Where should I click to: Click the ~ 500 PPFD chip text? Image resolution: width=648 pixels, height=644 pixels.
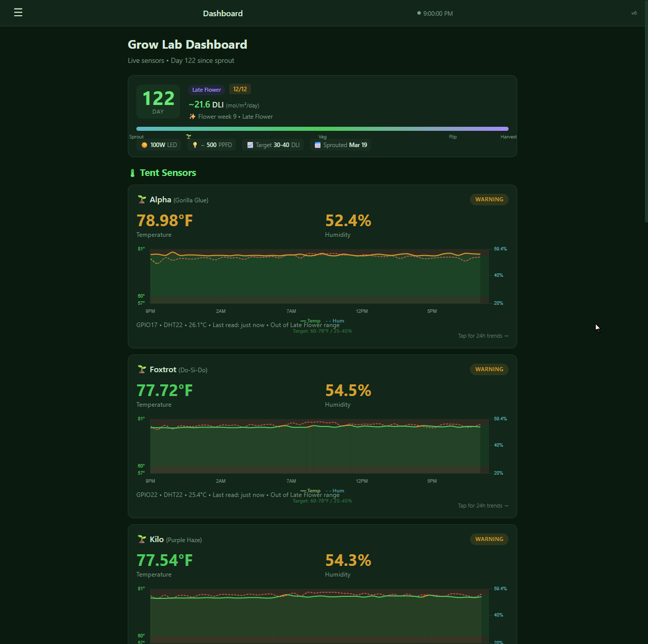[x=217, y=145]
